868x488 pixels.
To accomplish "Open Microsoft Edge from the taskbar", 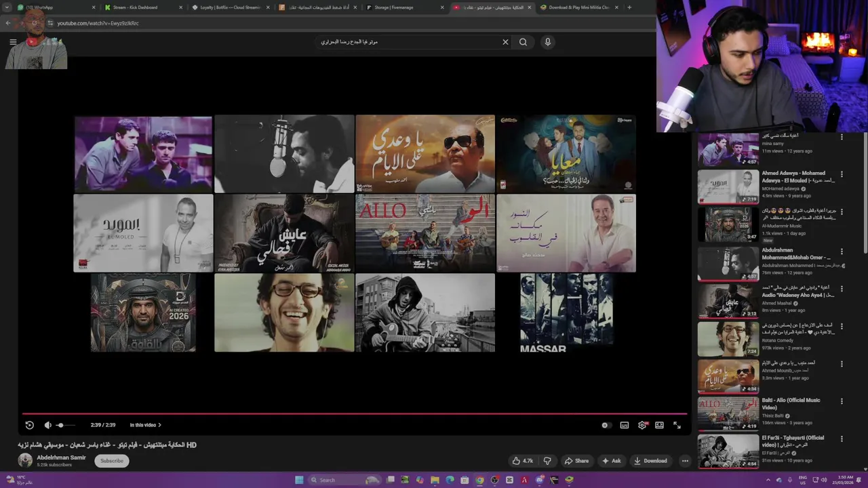I will click(450, 480).
